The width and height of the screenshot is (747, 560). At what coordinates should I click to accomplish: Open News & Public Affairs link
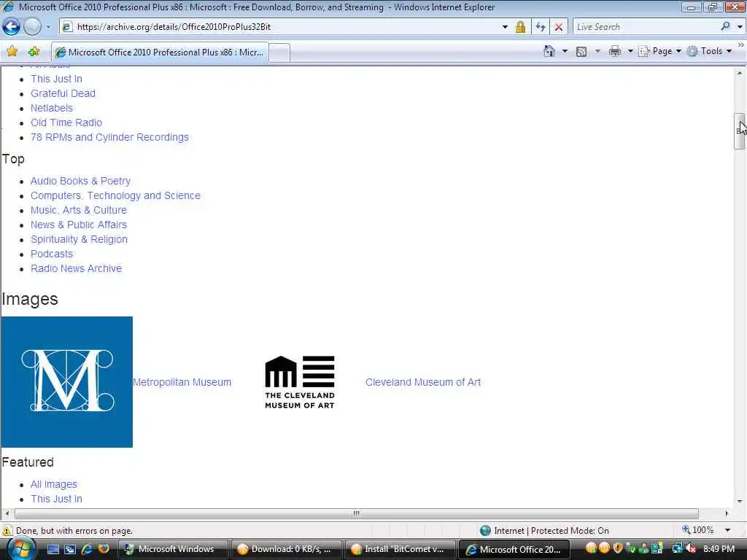click(79, 225)
